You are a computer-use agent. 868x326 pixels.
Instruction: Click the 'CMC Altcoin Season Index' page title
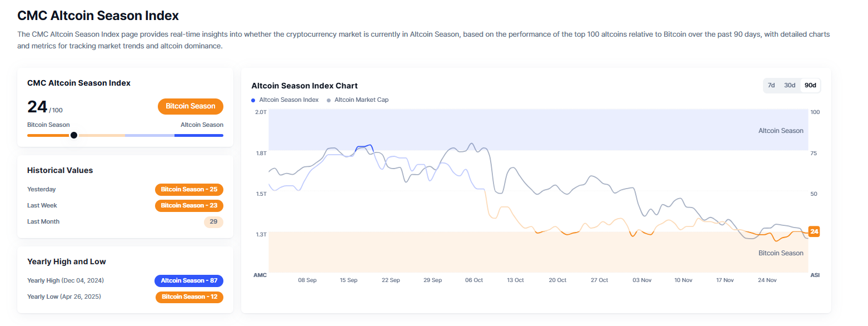pyautogui.click(x=97, y=15)
